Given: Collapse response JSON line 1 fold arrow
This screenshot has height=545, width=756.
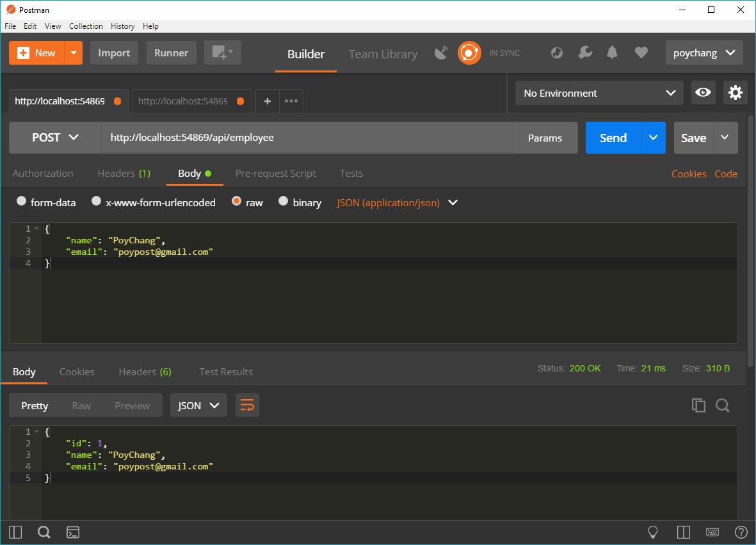Looking at the screenshot, I should (x=36, y=432).
